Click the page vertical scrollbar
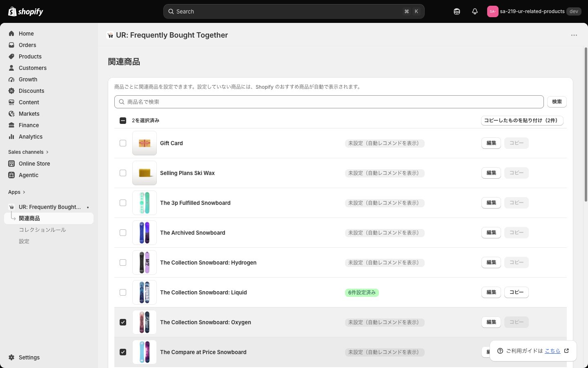The width and height of the screenshot is (588, 368). coord(586,125)
